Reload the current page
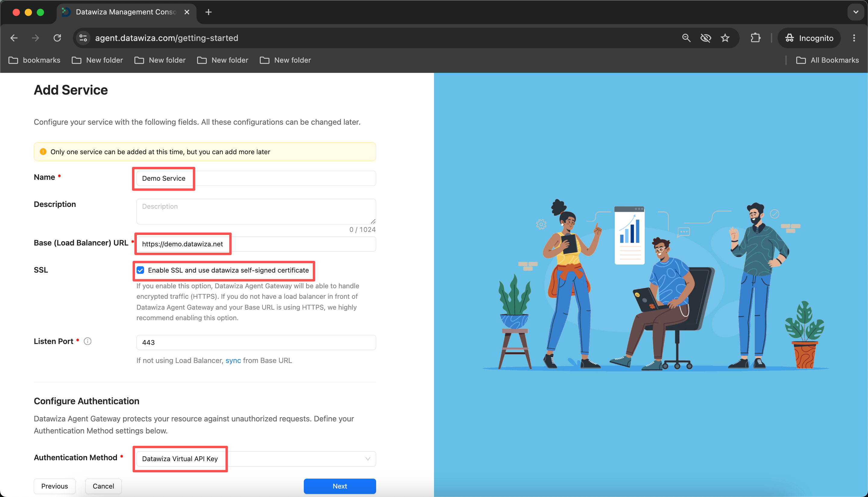The width and height of the screenshot is (868, 497). pos(57,38)
